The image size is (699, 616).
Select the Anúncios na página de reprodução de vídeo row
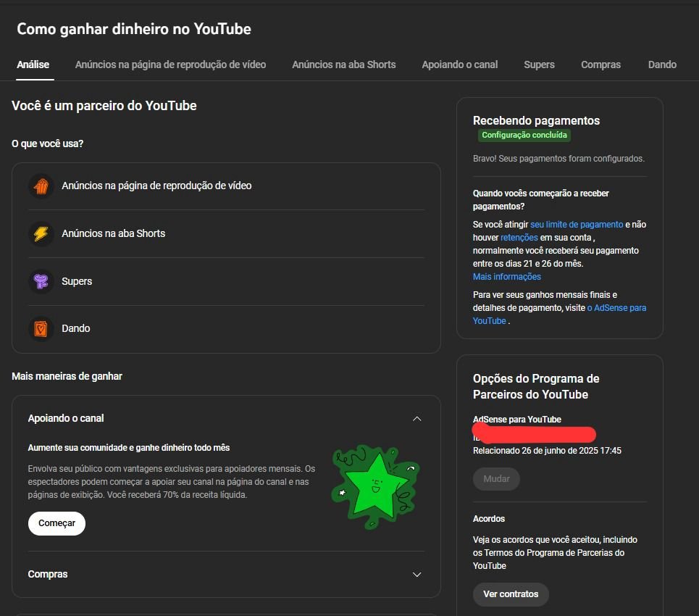[227, 186]
